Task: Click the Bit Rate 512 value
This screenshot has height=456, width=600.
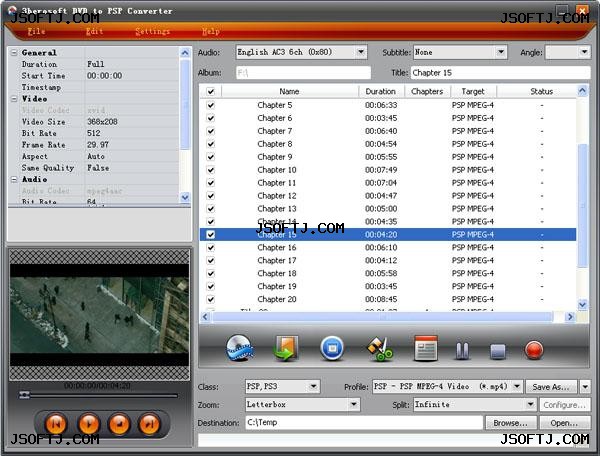Action: [x=94, y=133]
